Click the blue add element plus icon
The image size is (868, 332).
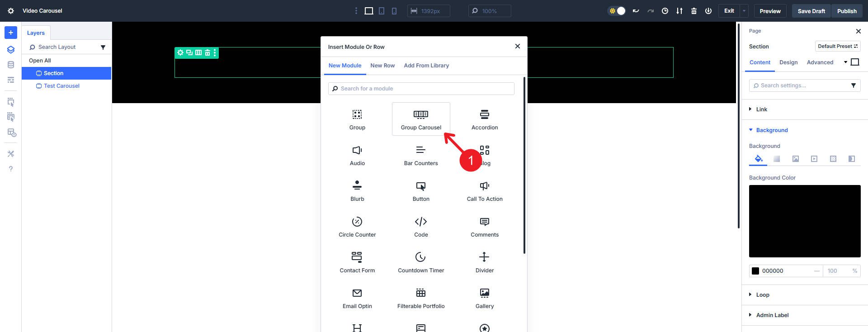pos(11,33)
